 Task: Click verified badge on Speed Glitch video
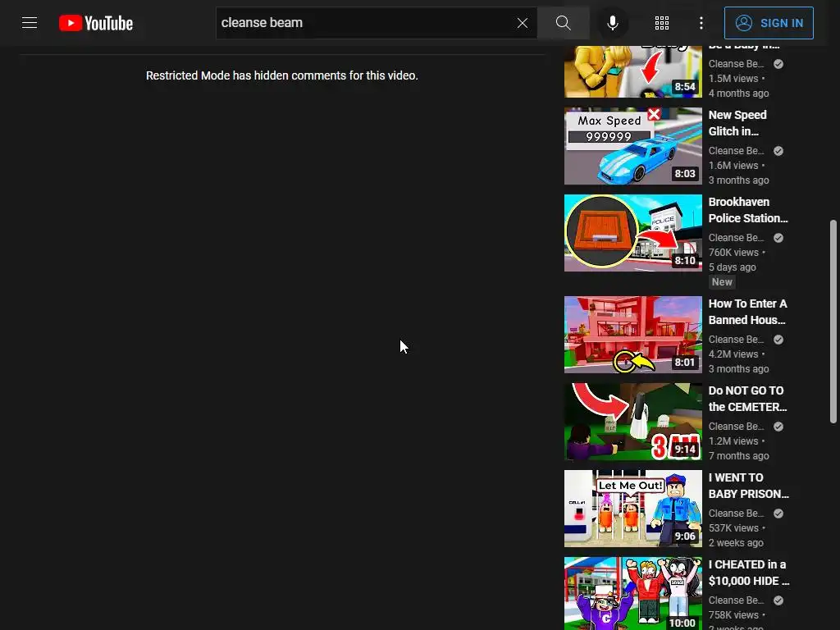pos(778,151)
